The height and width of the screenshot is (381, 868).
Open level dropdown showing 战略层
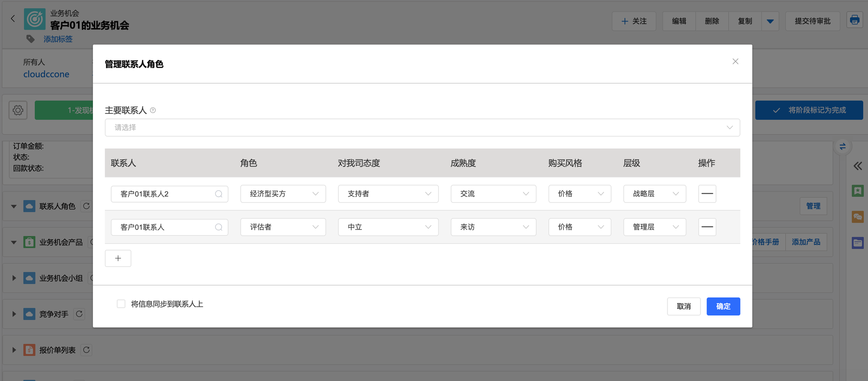click(654, 194)
